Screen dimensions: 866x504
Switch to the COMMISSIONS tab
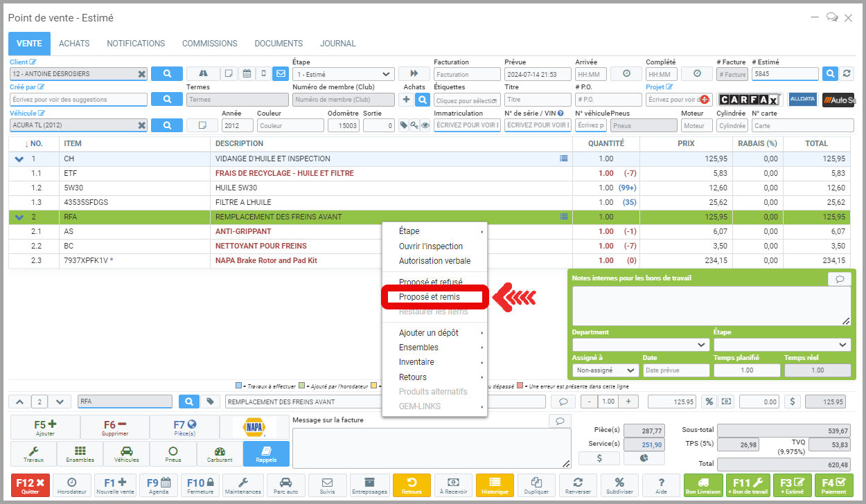tap(209, 44)
